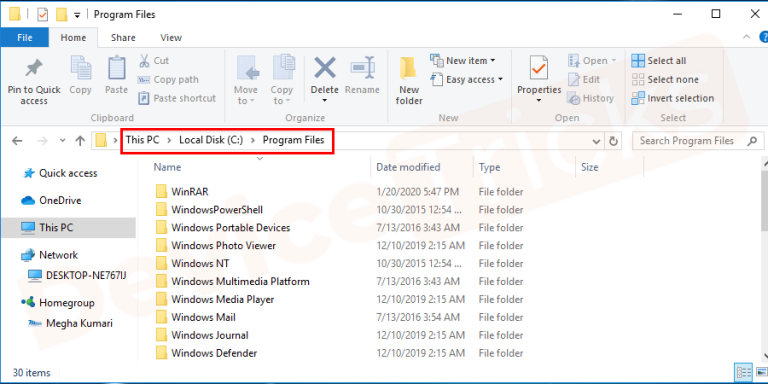
Task: Click This PC in the address breadcrumb
Action: pyautogui.click(x=142, y=140)
